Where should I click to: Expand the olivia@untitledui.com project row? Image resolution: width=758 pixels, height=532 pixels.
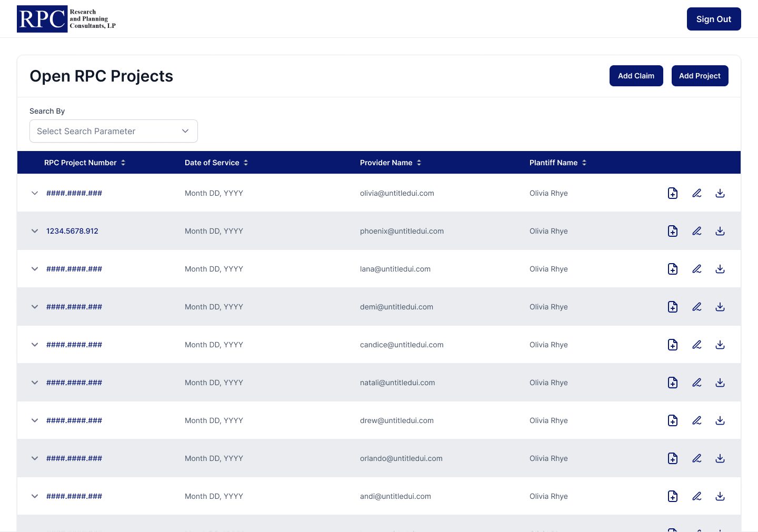click(35, 193)
